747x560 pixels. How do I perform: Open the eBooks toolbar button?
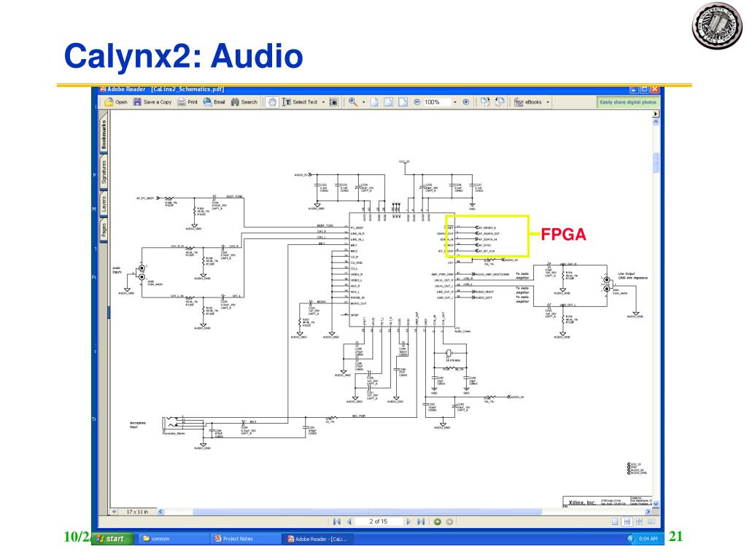[528, 102]
